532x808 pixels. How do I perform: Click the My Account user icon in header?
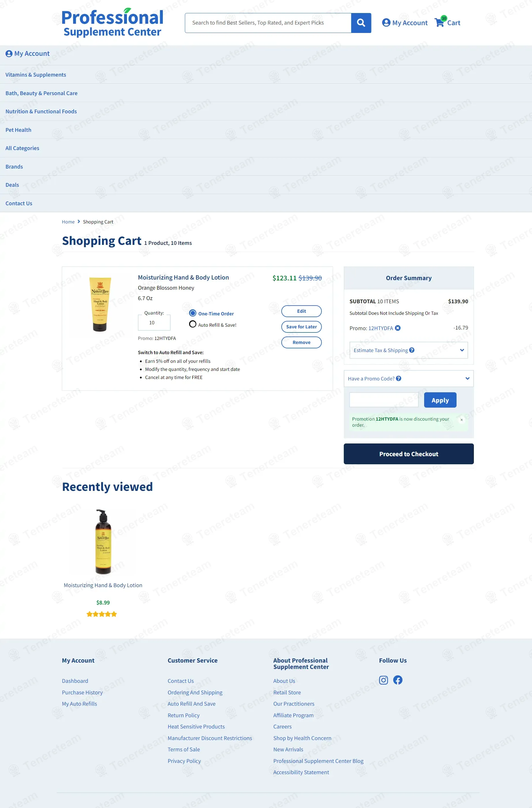(x=386, y=23)
